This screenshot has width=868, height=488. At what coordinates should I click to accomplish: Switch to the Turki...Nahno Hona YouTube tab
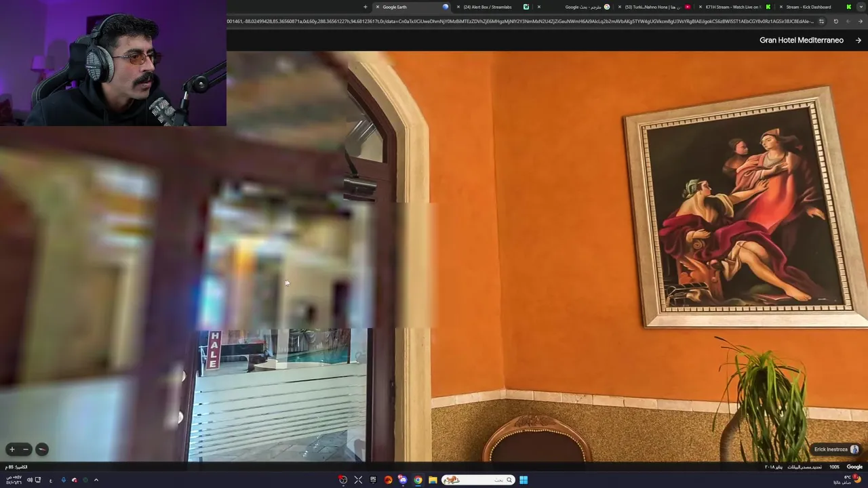tap(653, 7)
